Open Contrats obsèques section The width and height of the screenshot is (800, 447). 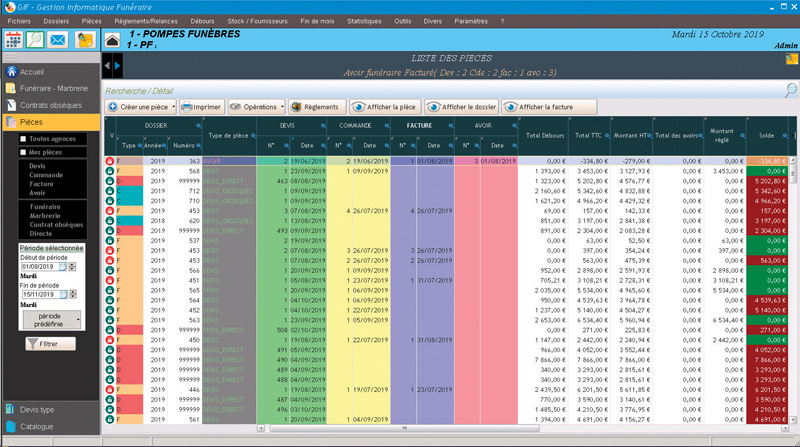point(51,105)
